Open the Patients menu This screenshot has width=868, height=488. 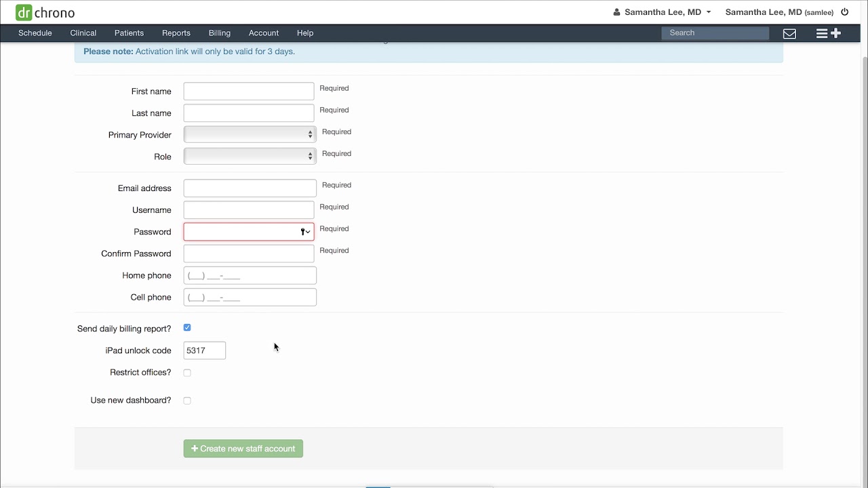[x=129, y=33]
